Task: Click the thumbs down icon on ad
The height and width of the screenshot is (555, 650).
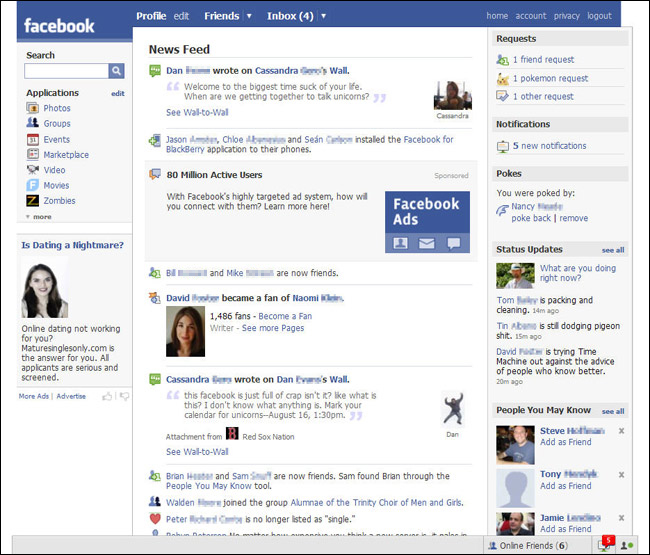Action: 124,397
